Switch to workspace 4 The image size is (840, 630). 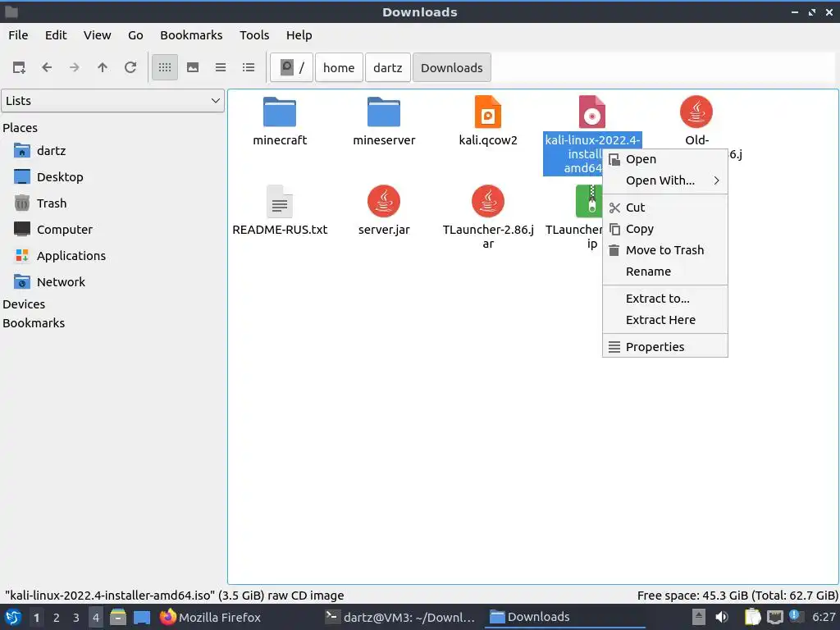coord(96,618)
